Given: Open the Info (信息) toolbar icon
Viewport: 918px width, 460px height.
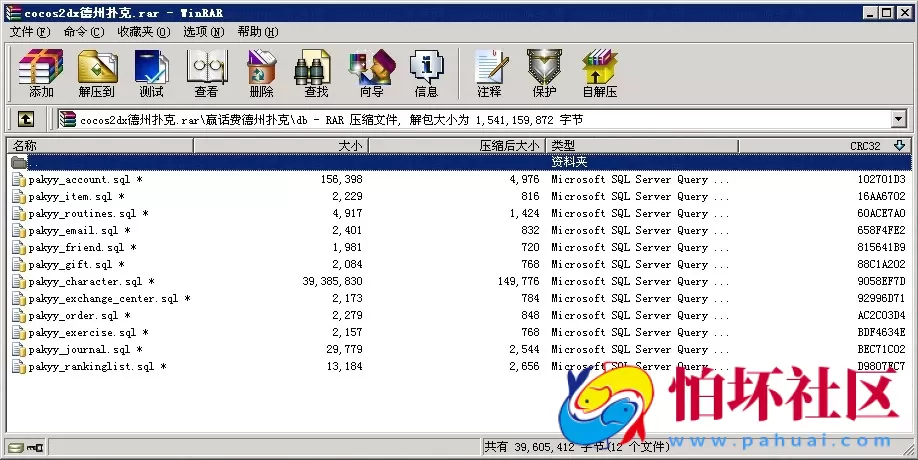Looking at the screenshot, I should [426, 73].
